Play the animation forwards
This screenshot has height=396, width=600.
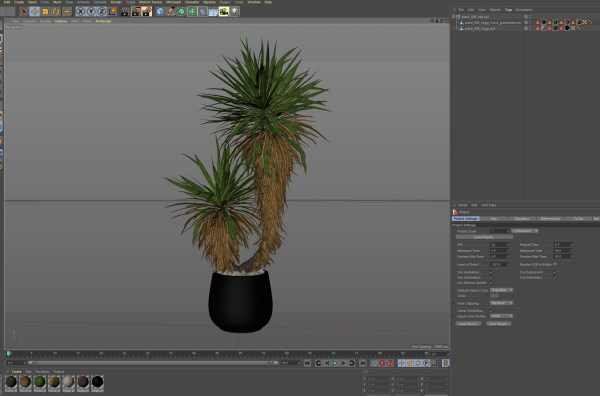click(335, 363)
